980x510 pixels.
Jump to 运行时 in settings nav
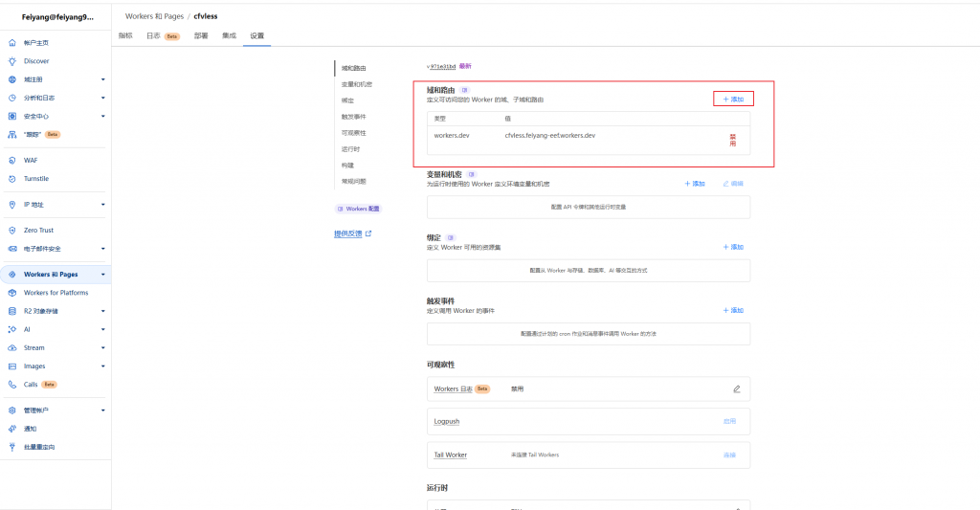pos(350,149)
